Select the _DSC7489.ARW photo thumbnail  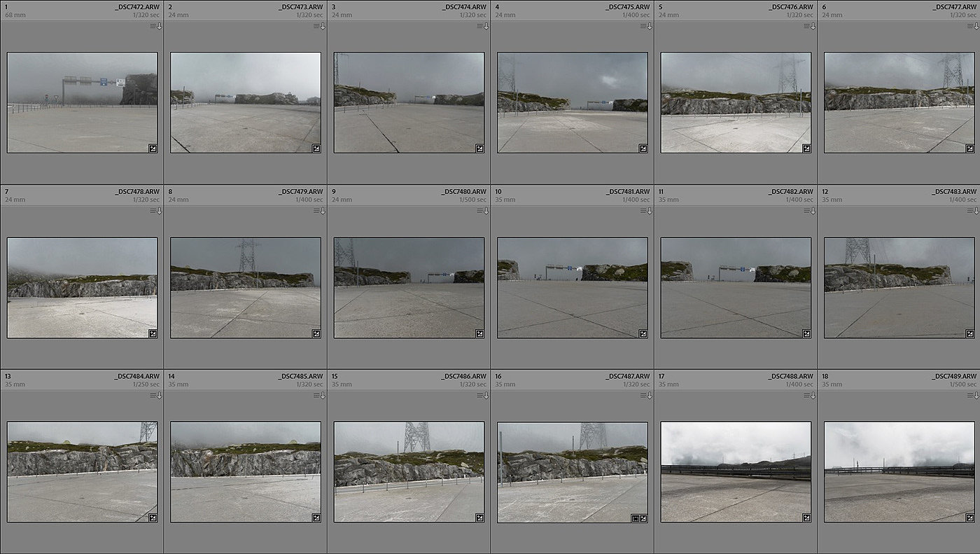[x=899, y=472]
